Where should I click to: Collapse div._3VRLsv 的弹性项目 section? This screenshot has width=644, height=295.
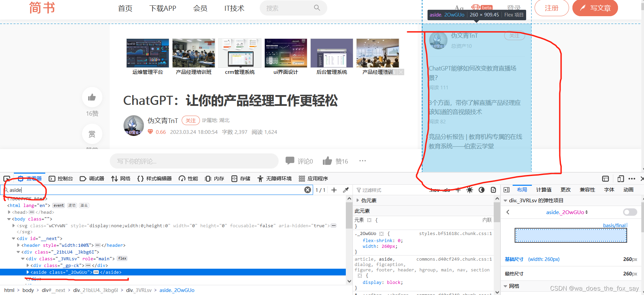point(505,200)
